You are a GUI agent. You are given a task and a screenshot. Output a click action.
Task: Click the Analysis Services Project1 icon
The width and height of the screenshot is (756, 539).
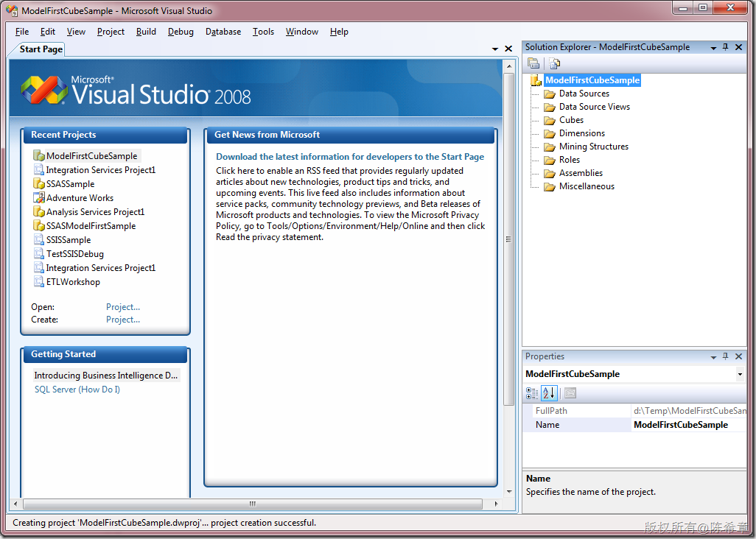point(38,211)
